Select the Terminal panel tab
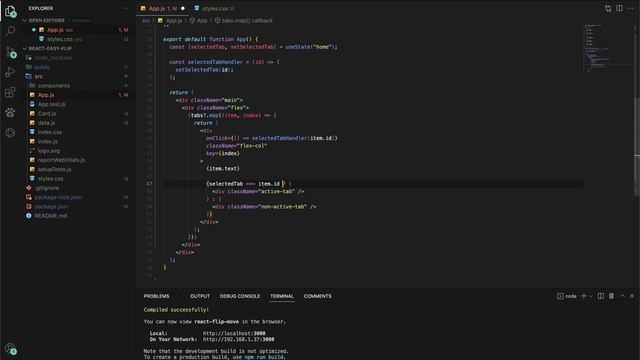Viewport: 640px width, 360px height. [282, 296]
